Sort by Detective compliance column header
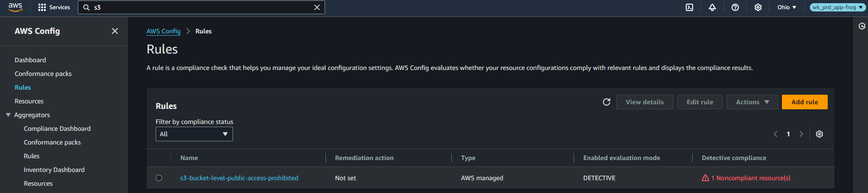Image resolution: width=868 pixels, height=193 pixels. (734, 158)
